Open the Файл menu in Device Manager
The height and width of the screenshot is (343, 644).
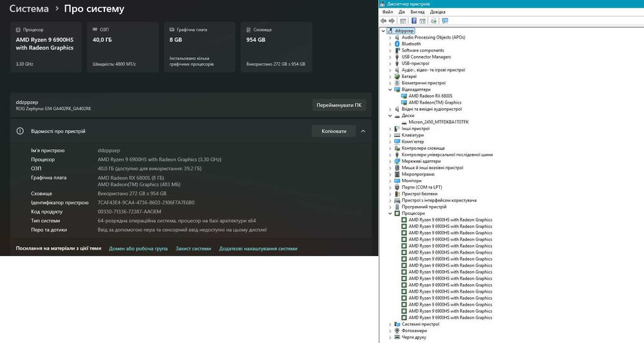pyautogui.click(x=387, y=12)
